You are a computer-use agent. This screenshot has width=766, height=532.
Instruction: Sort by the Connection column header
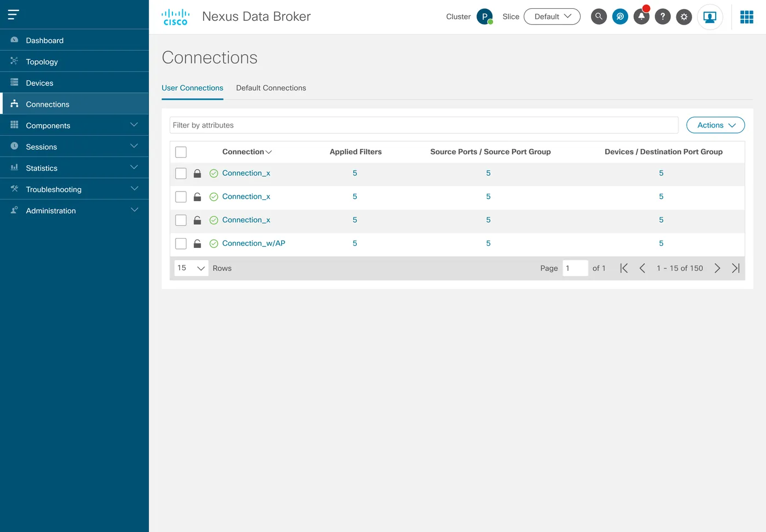[x=247, y=152]
